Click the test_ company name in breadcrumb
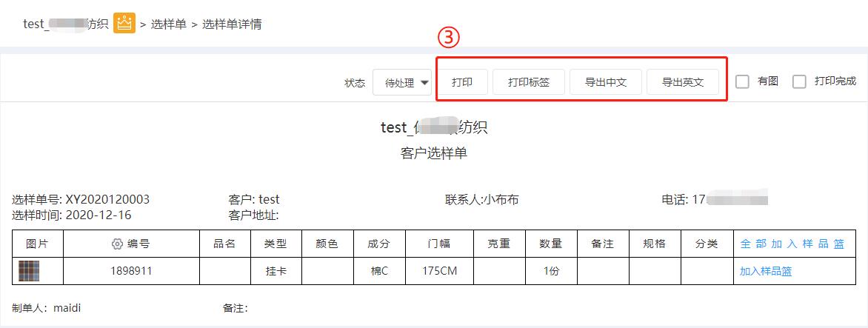868x328 pixels. point(66,24)
